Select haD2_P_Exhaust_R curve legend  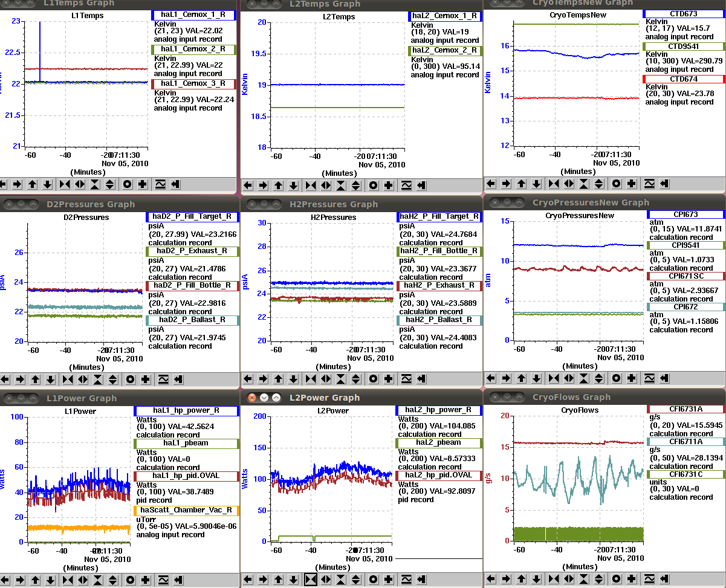[x=193, y=250]
